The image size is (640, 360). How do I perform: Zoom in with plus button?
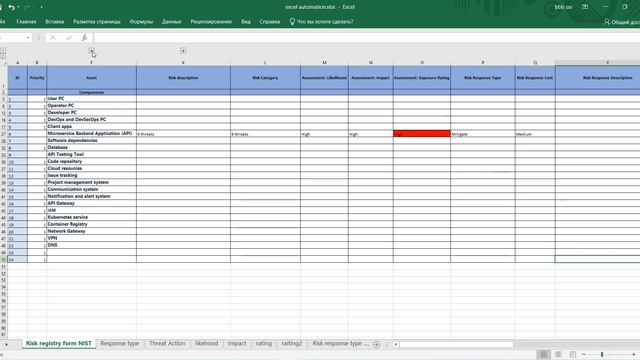(x=633, y=354)
